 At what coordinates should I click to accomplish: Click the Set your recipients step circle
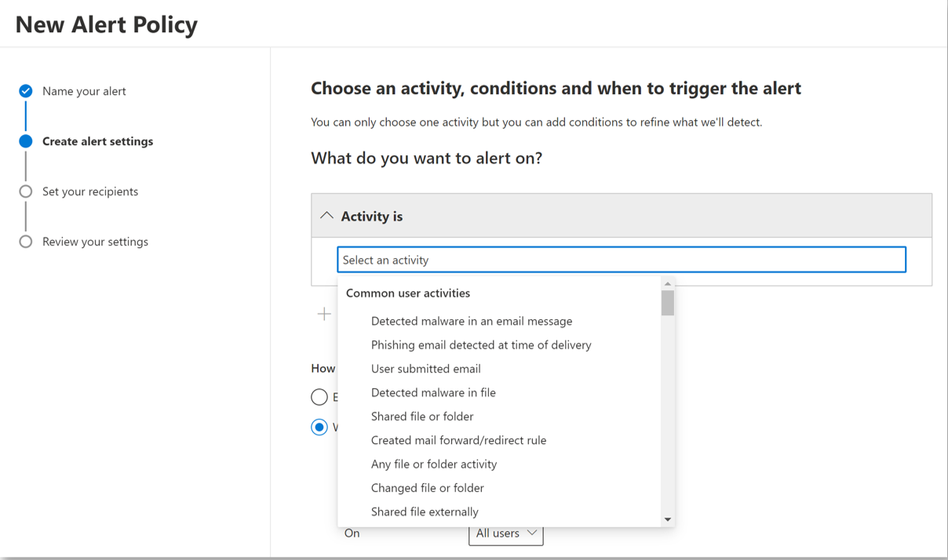point(26,191)
